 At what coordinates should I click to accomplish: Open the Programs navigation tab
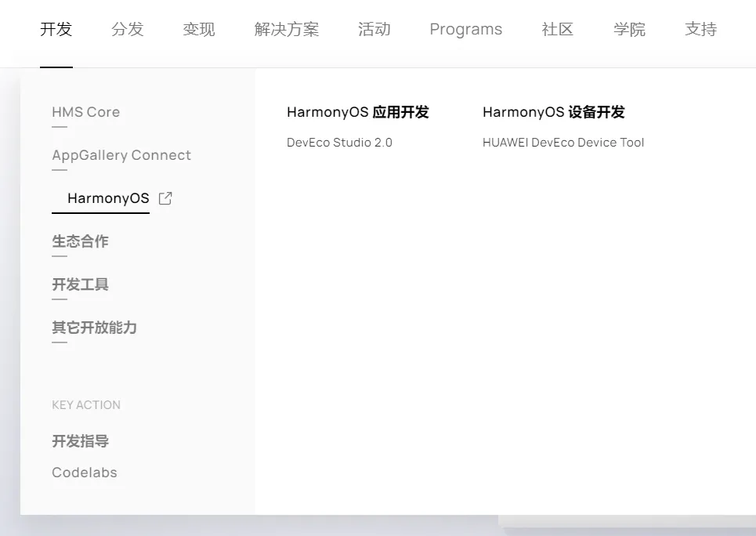(x=466, y=29)
